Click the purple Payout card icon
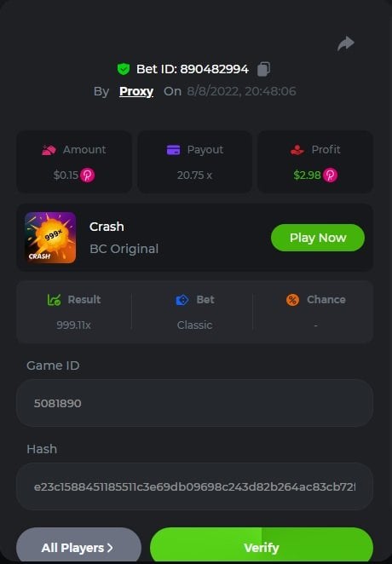Screen dimensions: 392x564 (x=173, y=150)
